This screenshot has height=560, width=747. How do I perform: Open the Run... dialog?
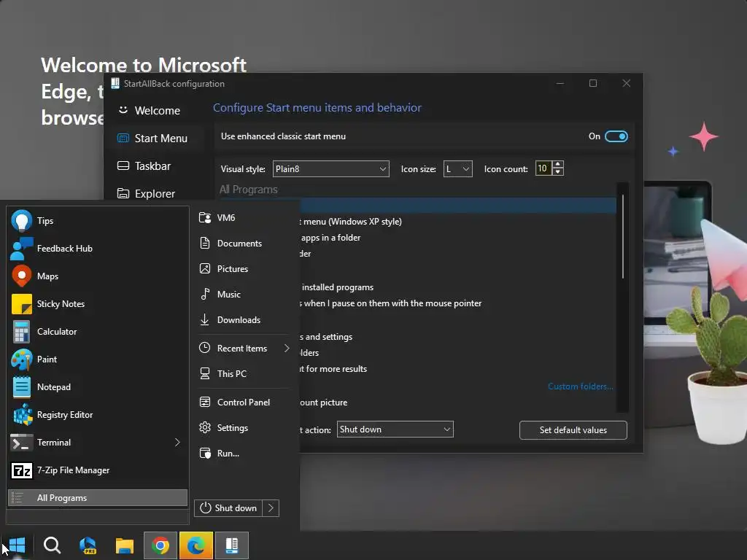pos(244,454)
